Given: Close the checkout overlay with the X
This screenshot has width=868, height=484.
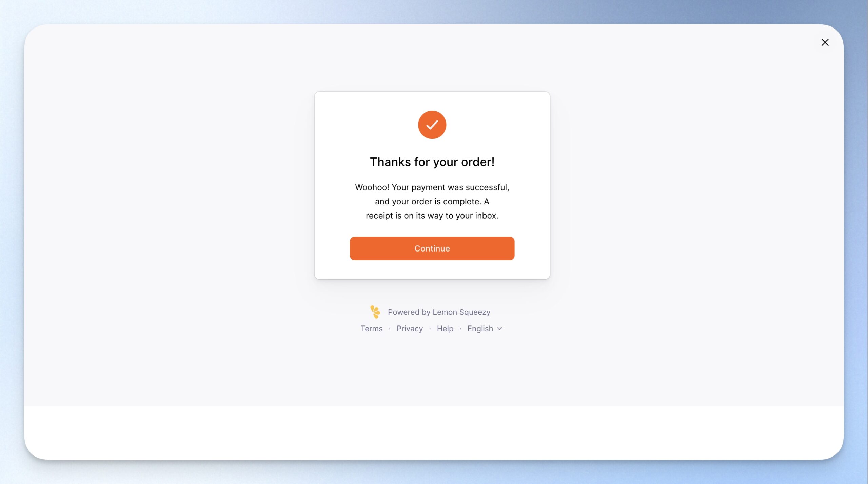Looking at the screenshot, I should 825,42.
